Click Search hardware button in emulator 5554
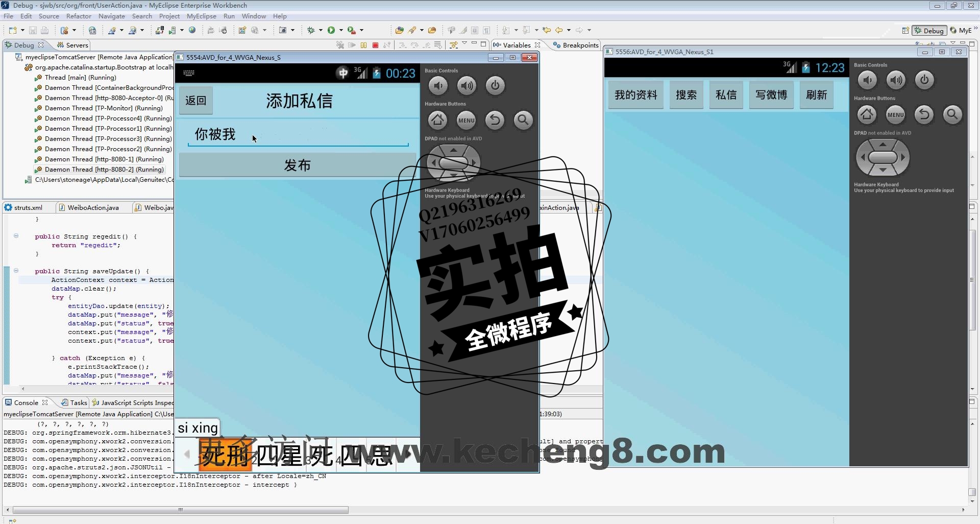Screen dimensions: 980x524 click(523, 120)
